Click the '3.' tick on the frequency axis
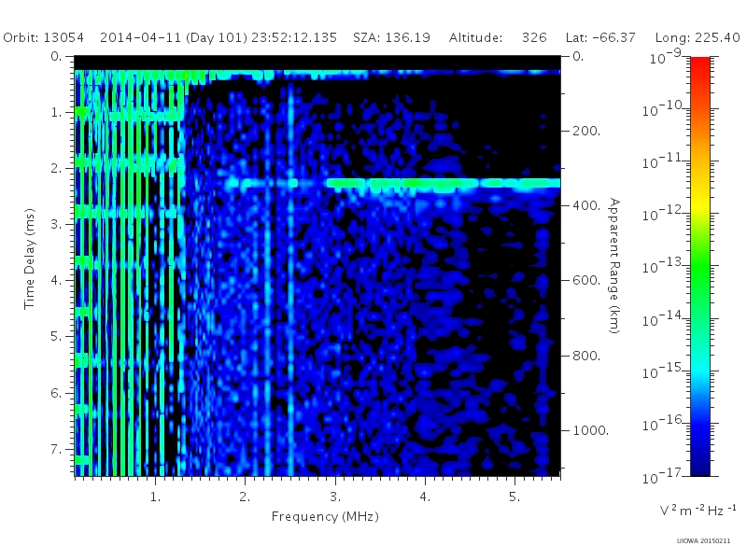Viewport: 747px width, 560px height. (335, 497)
